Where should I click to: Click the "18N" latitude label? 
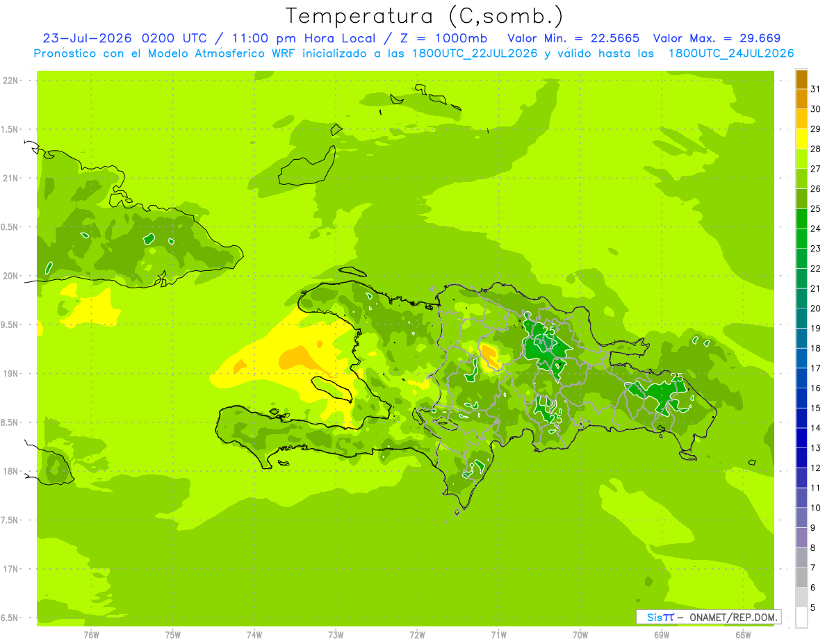pyautogui.click(x=10, y=471)
